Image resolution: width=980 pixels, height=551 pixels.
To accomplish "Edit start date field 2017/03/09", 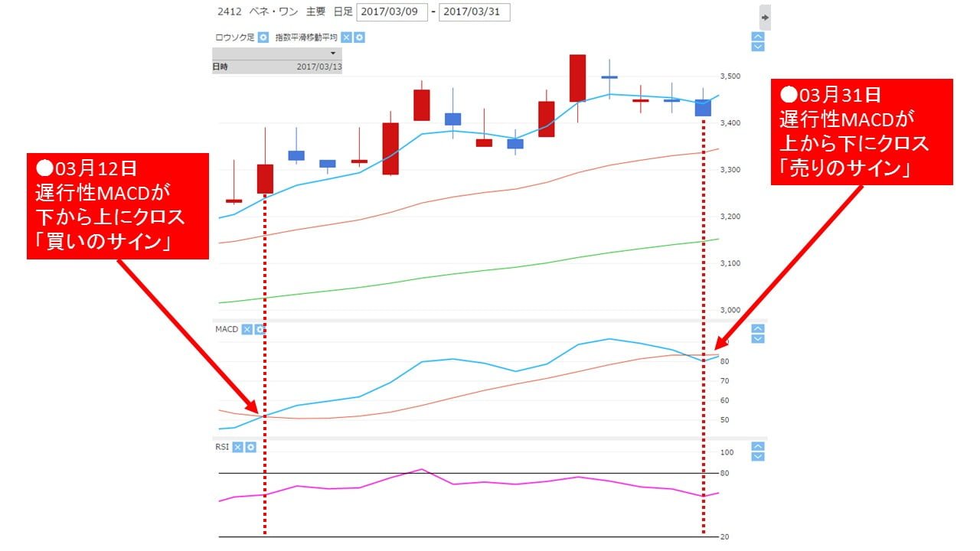I will point(392,12).
